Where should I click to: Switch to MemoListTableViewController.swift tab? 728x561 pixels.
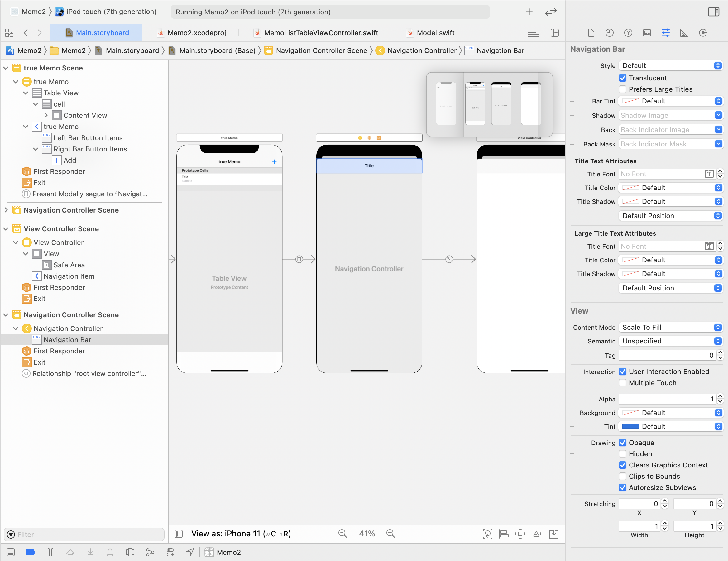pos(320,33)
